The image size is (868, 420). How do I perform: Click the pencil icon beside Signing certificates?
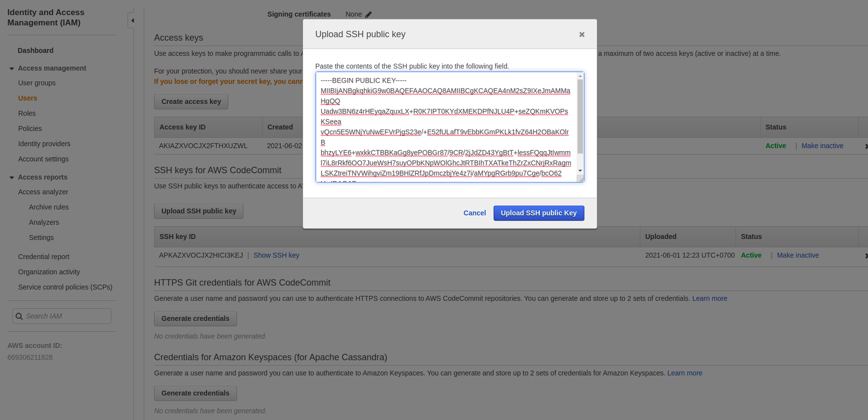pos(368,15)
